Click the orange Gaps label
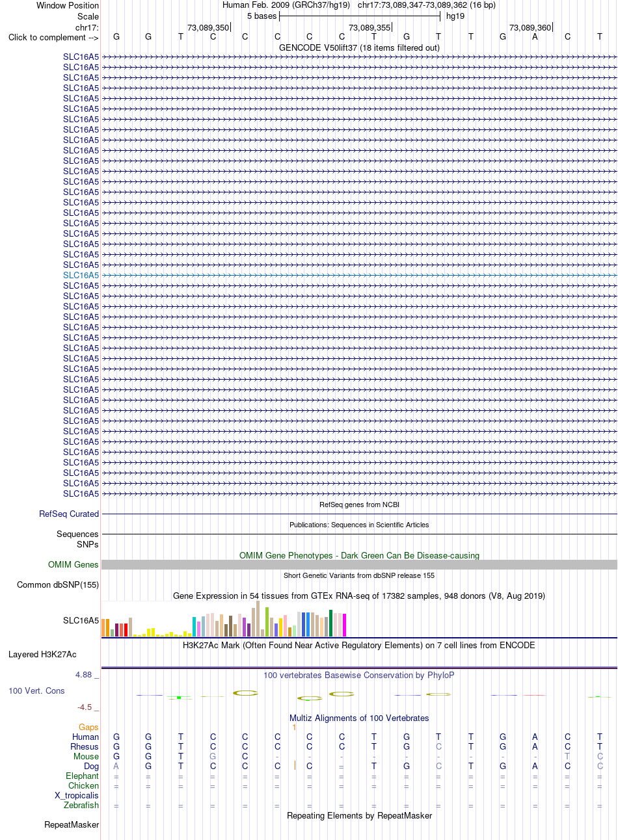 88,727
